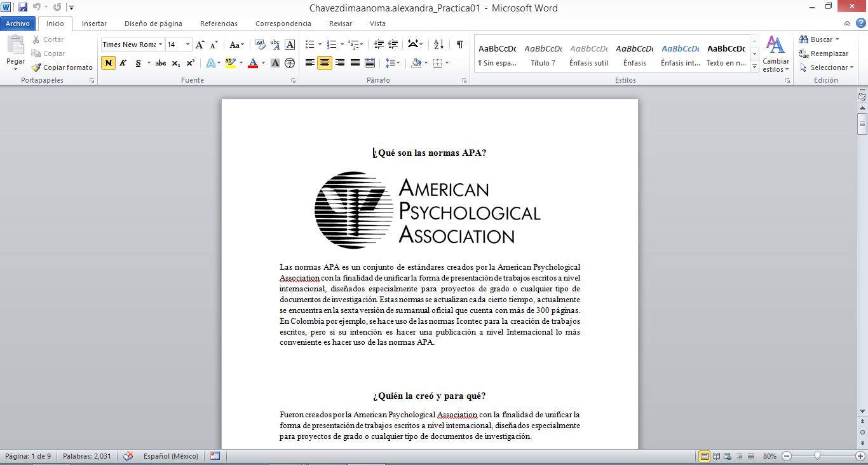Expand the borders dropdown arrow
This screenshot has height=465, width=868.
coord(447,63)
